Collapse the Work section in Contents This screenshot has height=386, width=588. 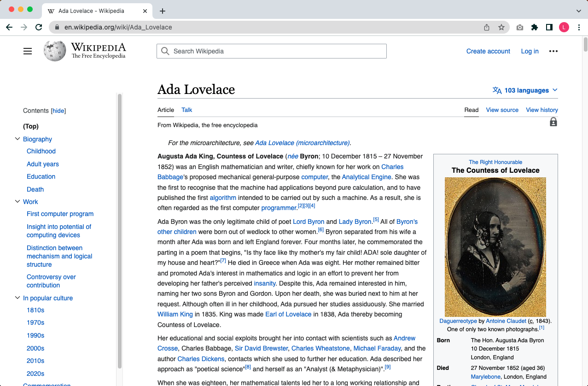pos(17,201)
